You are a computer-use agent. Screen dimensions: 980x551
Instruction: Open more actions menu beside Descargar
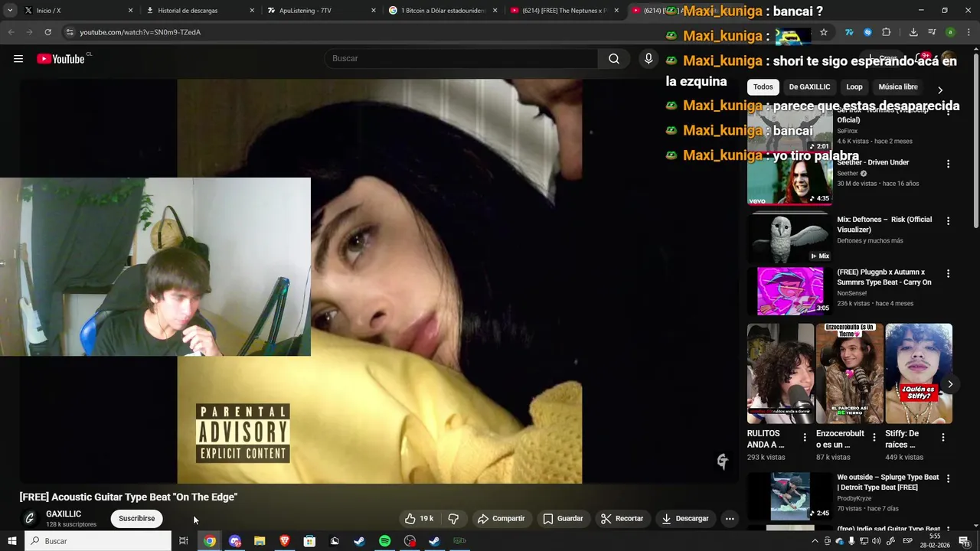(730, 518)
